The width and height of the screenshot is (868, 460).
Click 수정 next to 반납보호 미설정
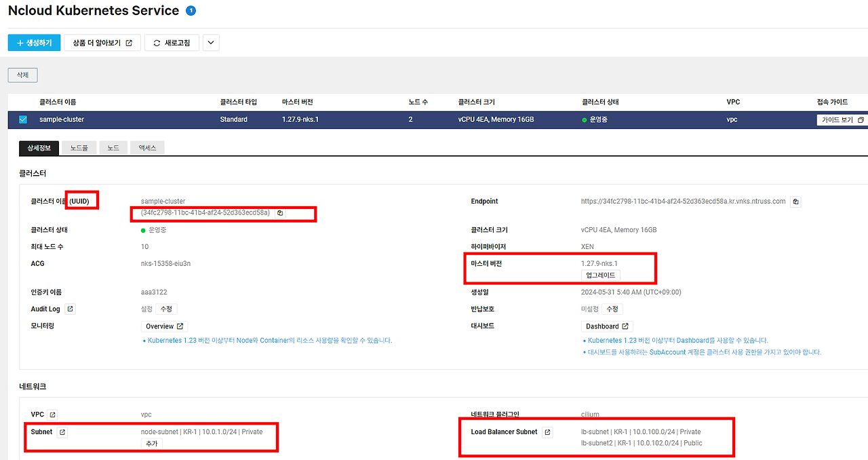click(x=612, y=309)
